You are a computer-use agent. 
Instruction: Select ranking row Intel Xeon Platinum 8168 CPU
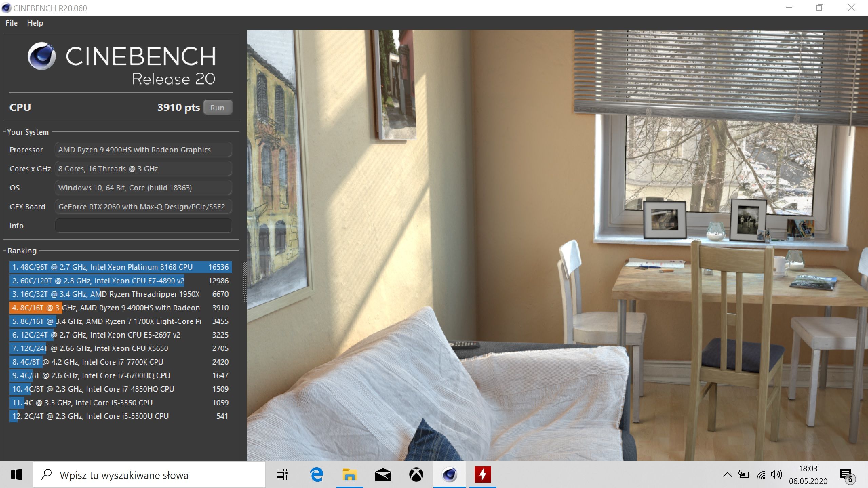click(x=121, y=267)
